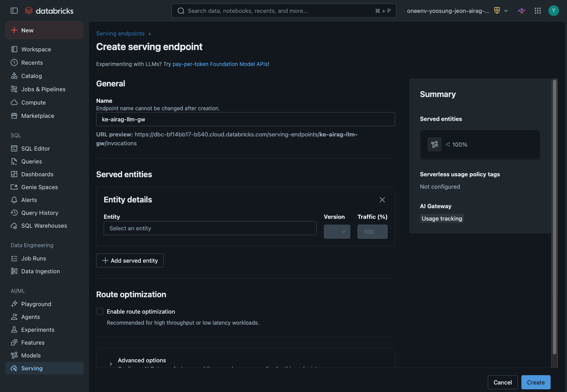This screenshot has width=567, height=392.
Task: Click the Create button
Action: pyautogui.click(x=536, y=382)
